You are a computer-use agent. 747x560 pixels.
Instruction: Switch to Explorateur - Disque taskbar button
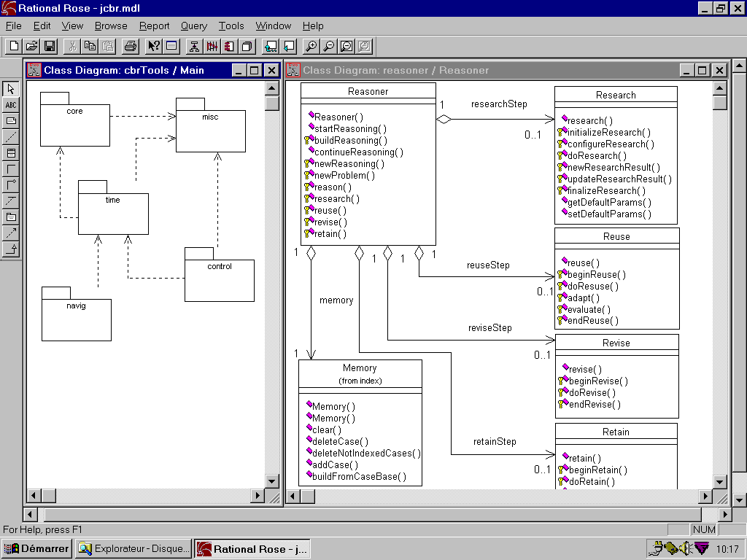tap(133, 548)
